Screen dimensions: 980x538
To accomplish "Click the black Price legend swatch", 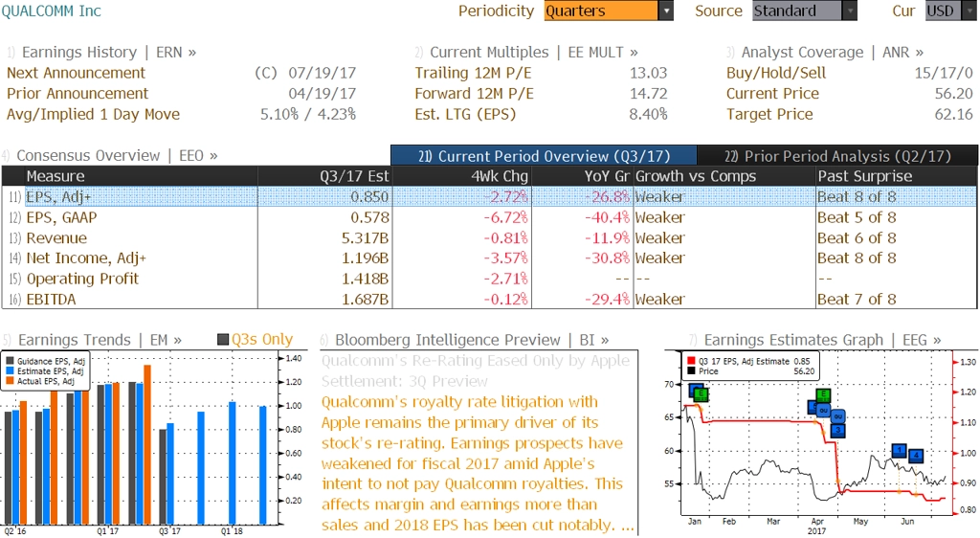I will point(691,371).
